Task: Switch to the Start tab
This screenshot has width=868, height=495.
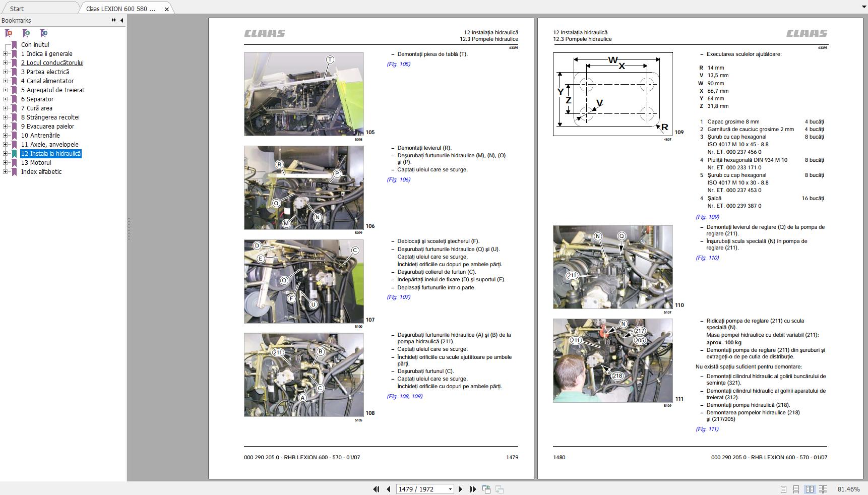Action: pos(17,9)
